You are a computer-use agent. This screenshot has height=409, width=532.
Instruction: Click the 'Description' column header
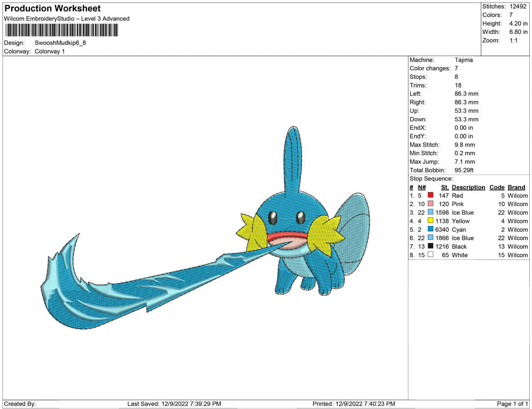pos(469,187)
